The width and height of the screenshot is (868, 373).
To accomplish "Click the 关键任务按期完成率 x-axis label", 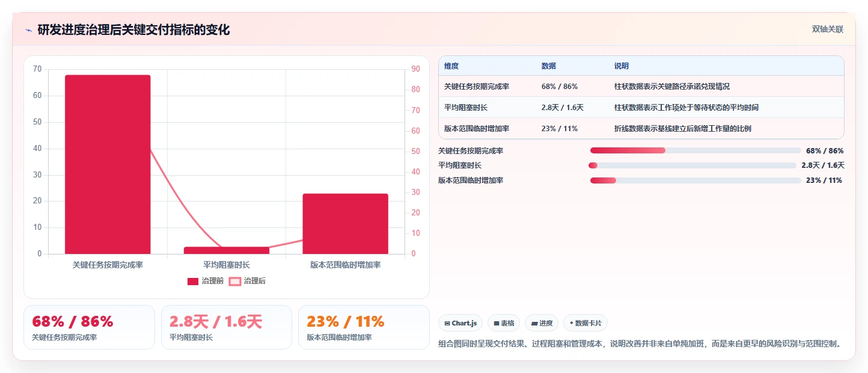I will click(x=108, y=265).
